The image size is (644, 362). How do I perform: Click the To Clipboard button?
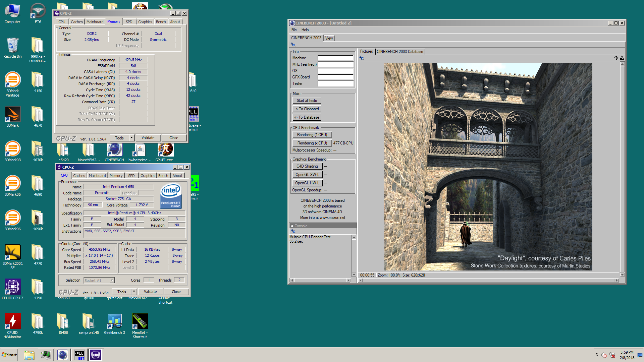click(x=307, y=109)
